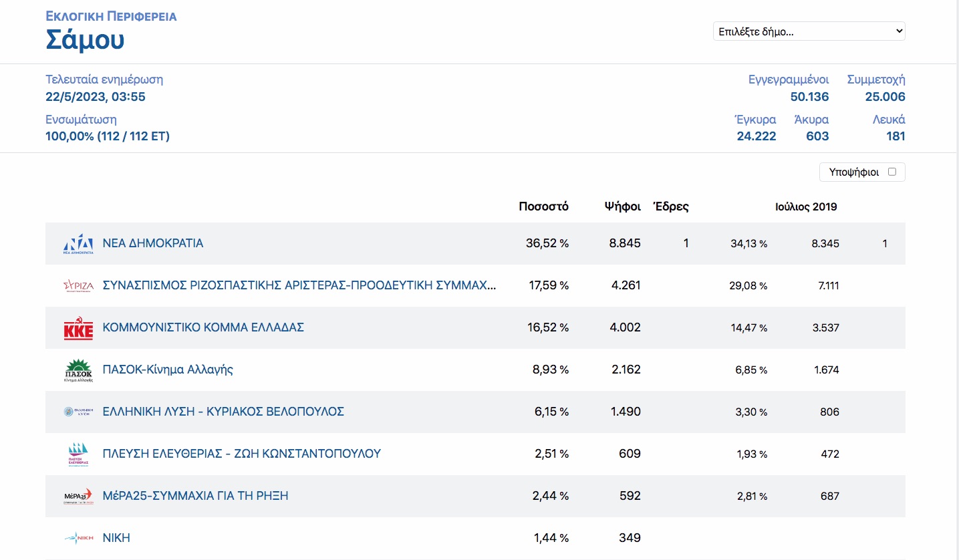Open the ΚΟΜΜΟΥΝΙΣΤΙΚΟ ΚΟΜΜΑ ΕΛΛΑΔΑΣ link
The image size is (959, 560).
(203, 327)
